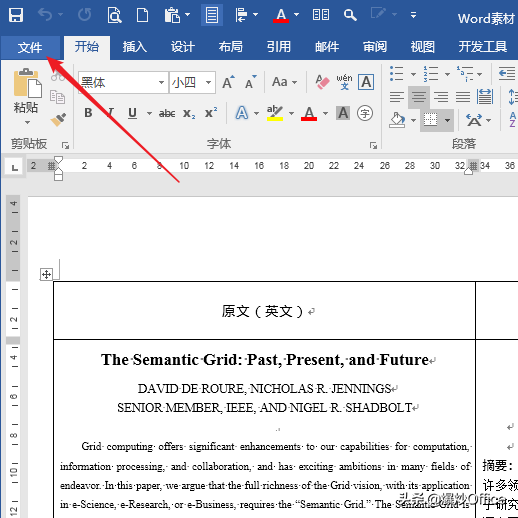The height and width of the screenshot is (518, 518).
Task: Click the Save icon in quick access toolbar
Action: click(16, 15)
